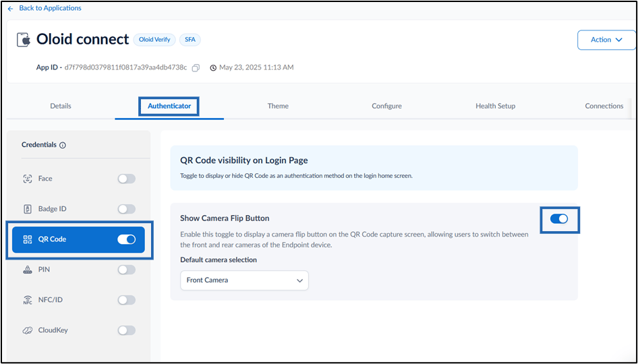The height and width of the screenshot is (364, 638).
Task: Enable the Face credential toggle
Action: coord(127,179)
